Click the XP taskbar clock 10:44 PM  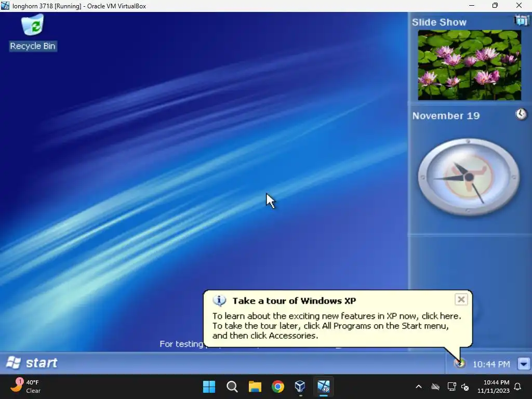click(x=491, y=364)
